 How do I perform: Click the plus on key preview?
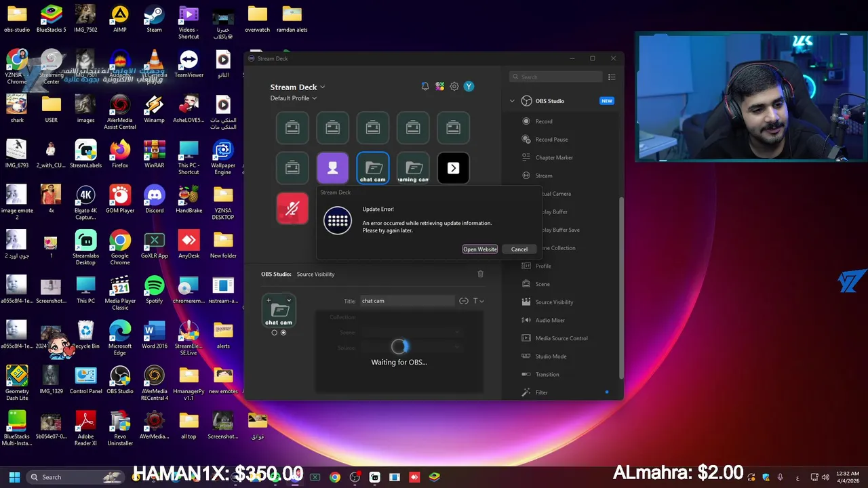click(x=269, y=300)
